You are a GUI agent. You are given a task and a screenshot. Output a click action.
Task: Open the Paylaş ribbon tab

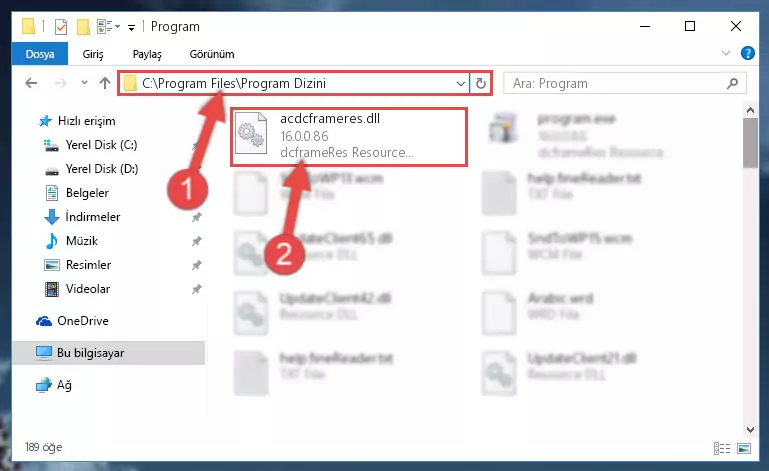coord(147,54)
